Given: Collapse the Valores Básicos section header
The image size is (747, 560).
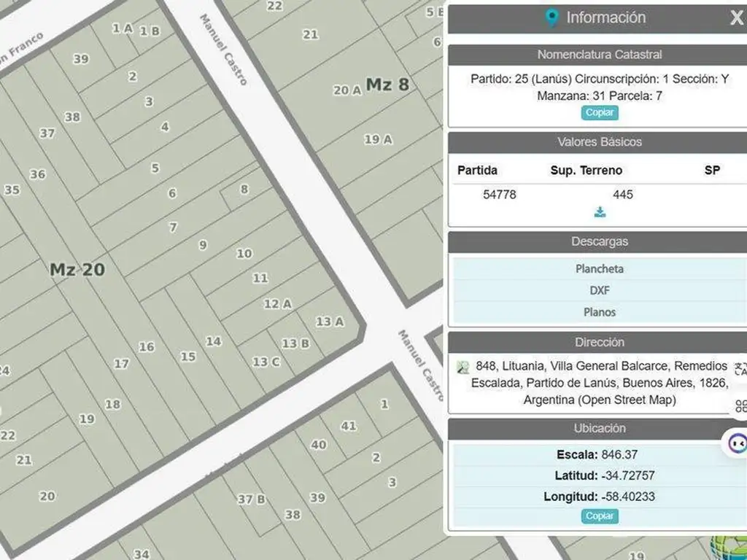Looking at the screenshot, I should [599, 142].
